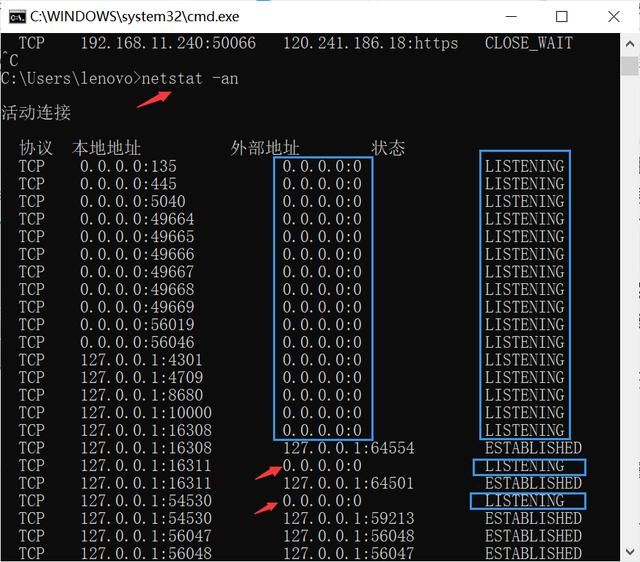The width and height of the screenshot is (640, 562).
Task: Click the vertical scrollbar thumb
Action: click(x=630, y=66)
